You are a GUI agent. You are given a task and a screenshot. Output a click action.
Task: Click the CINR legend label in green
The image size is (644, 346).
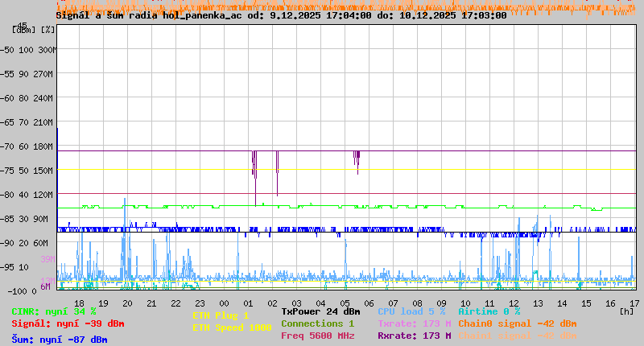point(53,311)
